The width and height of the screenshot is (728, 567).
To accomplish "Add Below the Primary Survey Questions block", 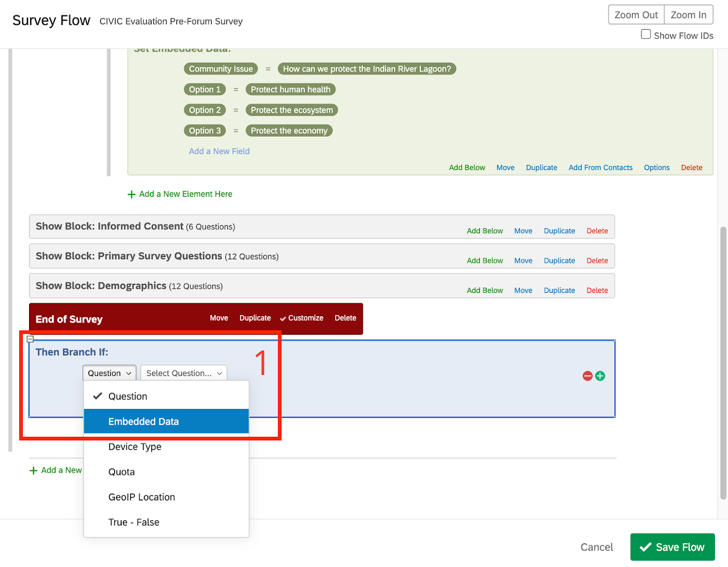I will (485, 260).
